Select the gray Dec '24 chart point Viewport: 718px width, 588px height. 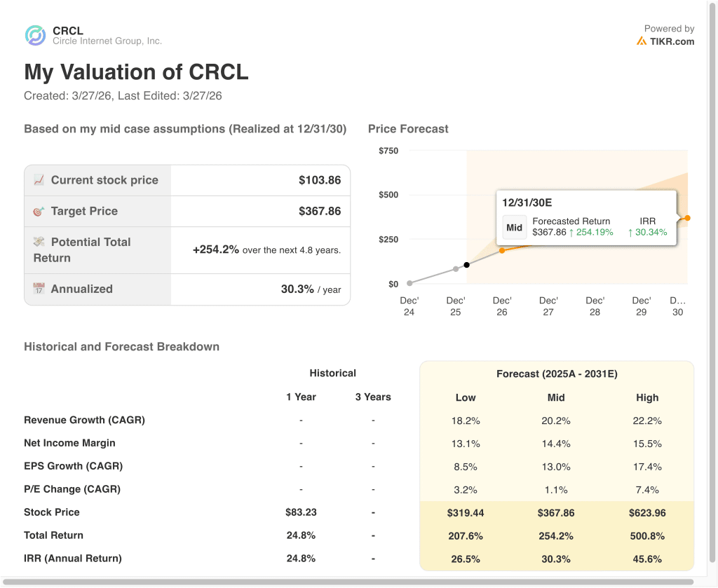(x=409, y=283)
